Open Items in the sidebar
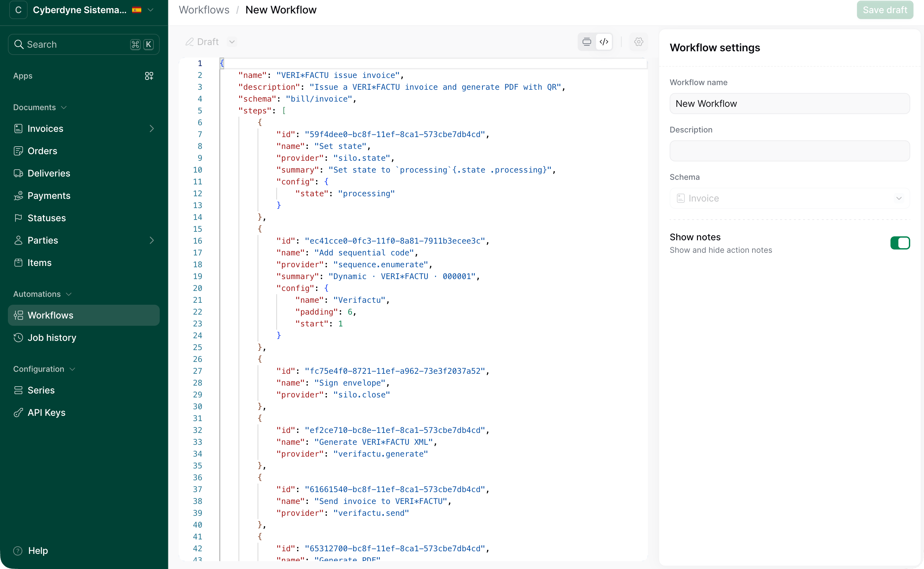924x569 pixels. (x=84, y=263)
